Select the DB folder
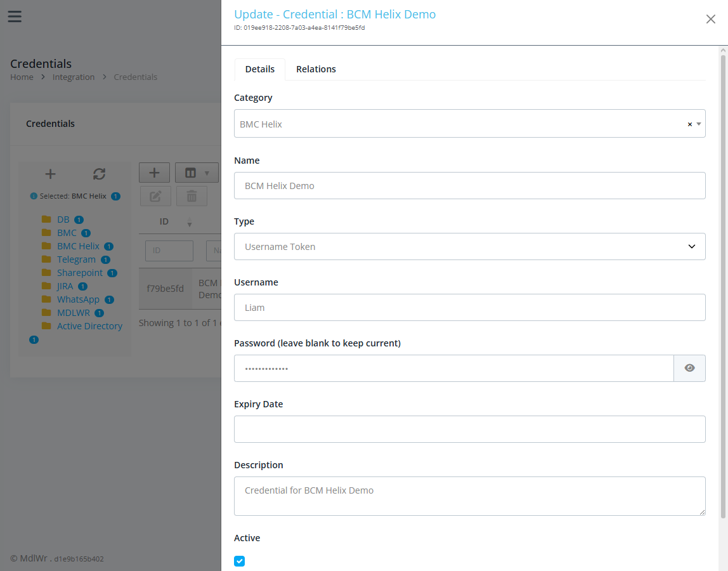This screenshot has height=571, width=728. click(x=63, y=220)
